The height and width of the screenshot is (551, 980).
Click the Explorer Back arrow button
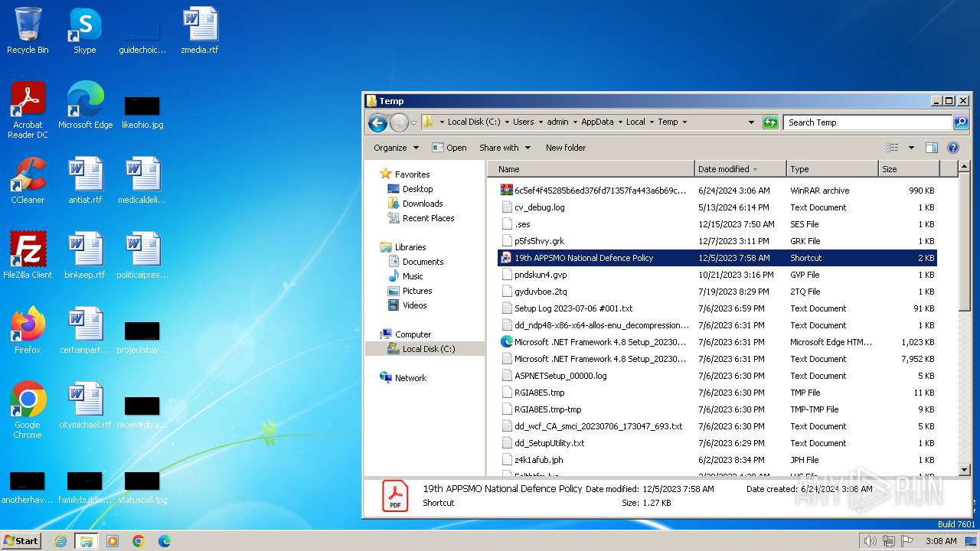pos(377,122)
